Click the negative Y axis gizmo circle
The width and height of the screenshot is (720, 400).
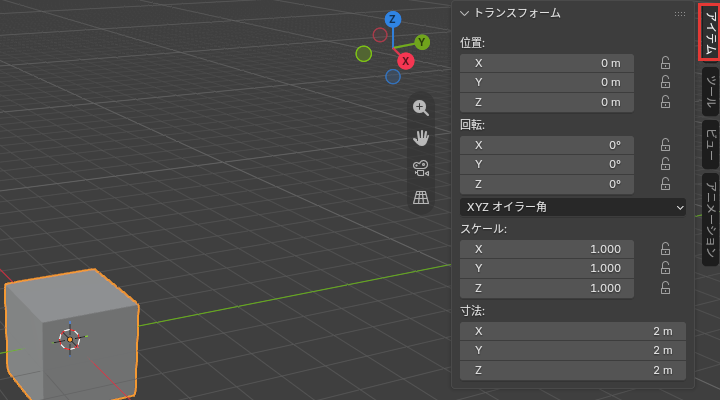[364, 54]
